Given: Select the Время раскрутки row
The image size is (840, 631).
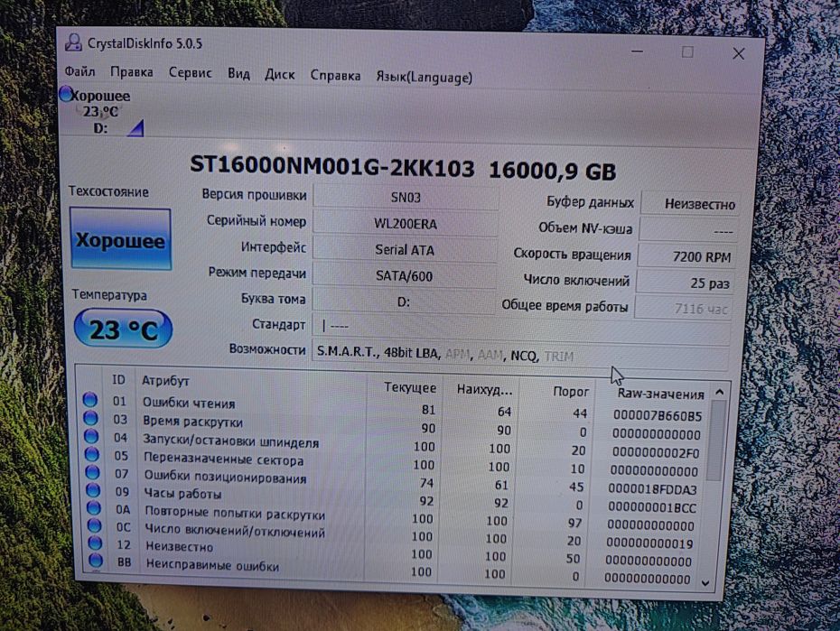Looking at the screenshot, I should (x=395, y=427).
